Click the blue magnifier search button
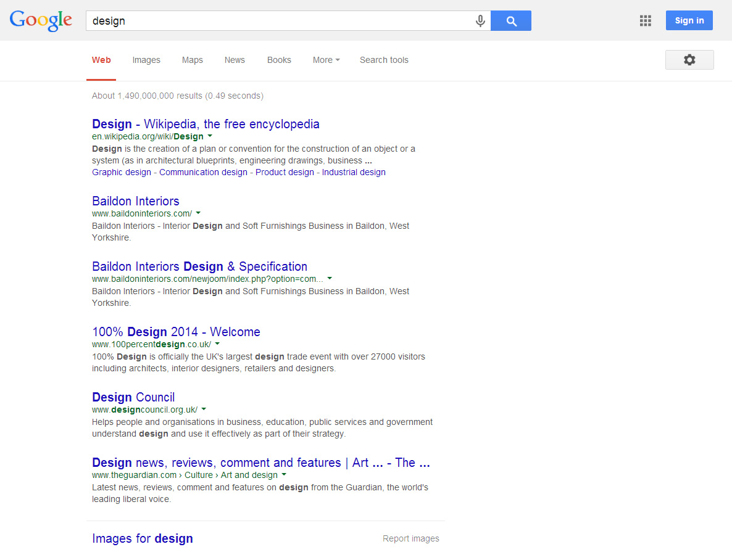 511,21
